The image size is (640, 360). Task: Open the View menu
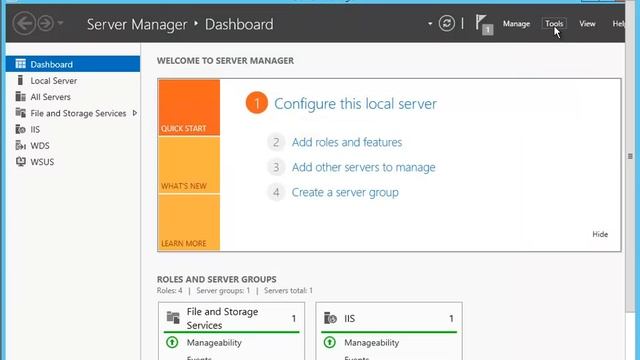pos(587,24)
